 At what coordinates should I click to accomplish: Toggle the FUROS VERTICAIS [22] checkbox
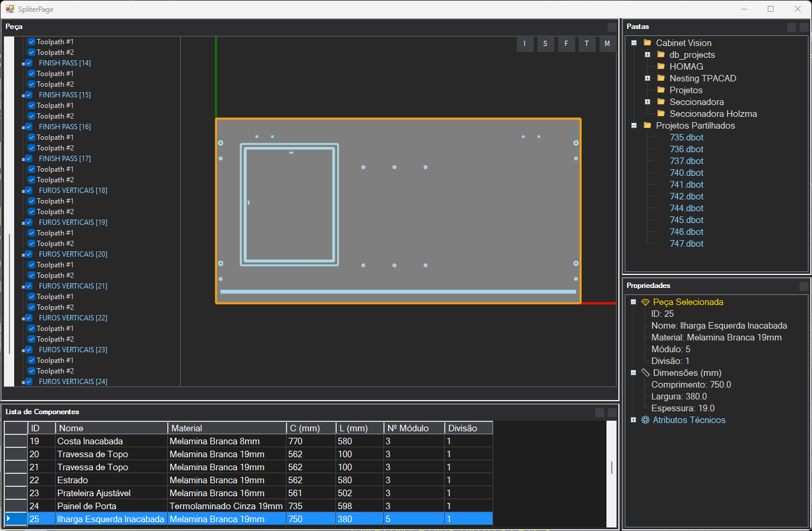click(x=29, y=318)
